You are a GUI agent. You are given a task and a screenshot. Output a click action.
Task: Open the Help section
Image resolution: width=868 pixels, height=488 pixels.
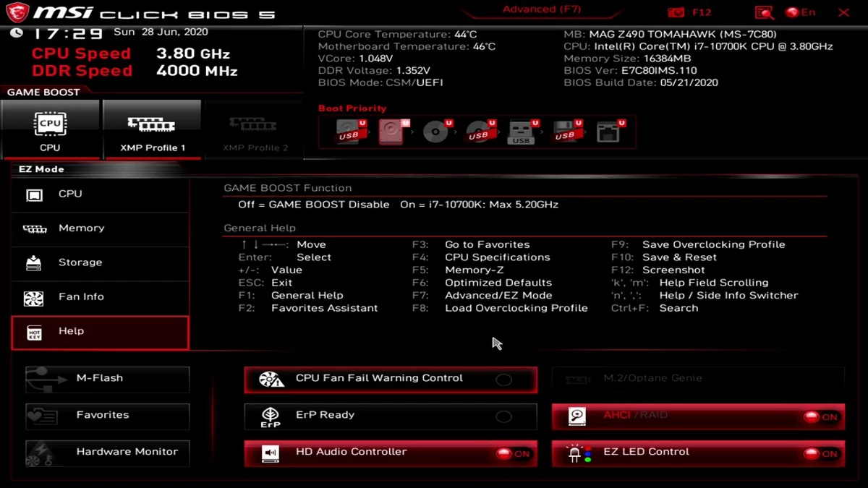(101, 332)
